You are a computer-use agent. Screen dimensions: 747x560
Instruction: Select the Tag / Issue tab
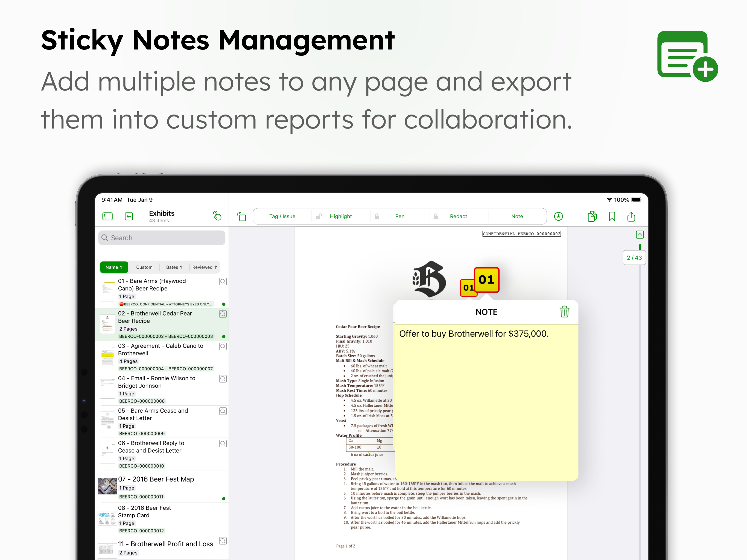282,216
